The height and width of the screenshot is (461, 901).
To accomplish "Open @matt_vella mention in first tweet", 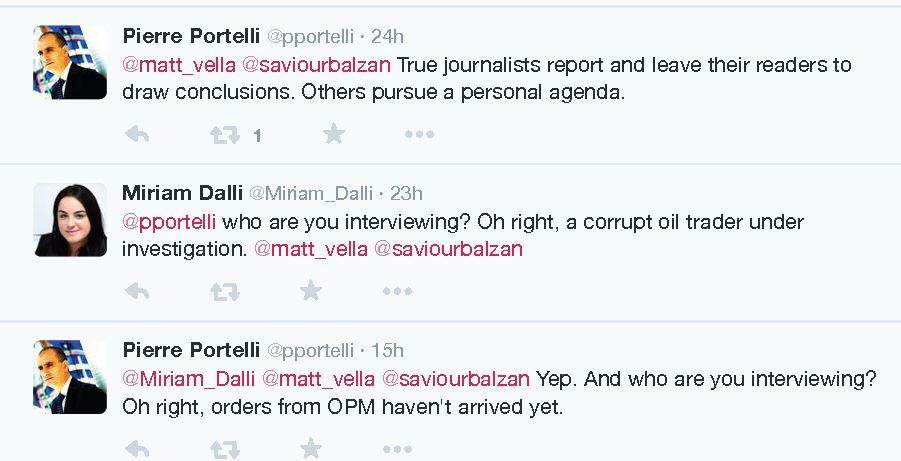I will (175, 65).
